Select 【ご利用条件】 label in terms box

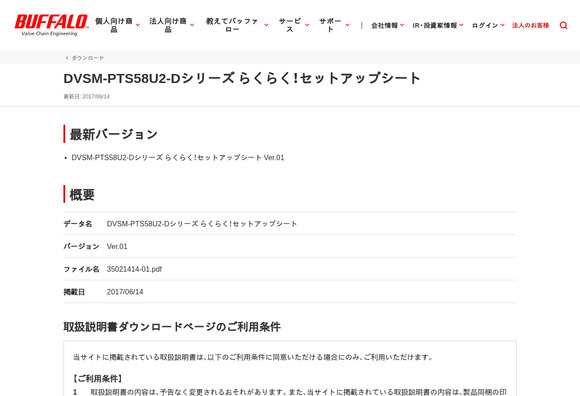pos(98,379)
